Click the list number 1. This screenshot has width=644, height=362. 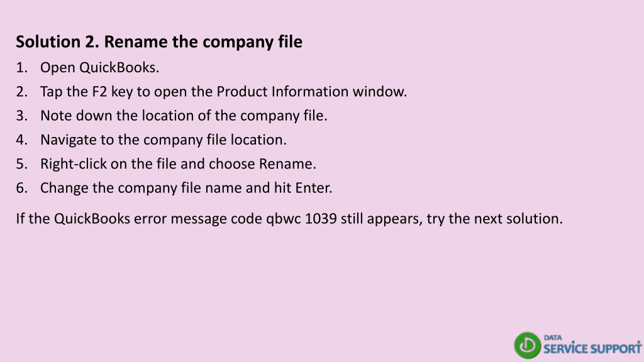tap(22, 67)
